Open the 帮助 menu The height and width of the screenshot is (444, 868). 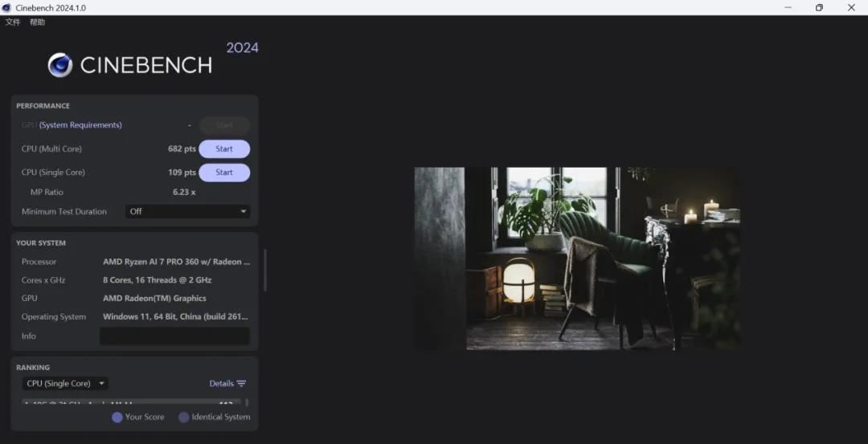coord(38,22)
